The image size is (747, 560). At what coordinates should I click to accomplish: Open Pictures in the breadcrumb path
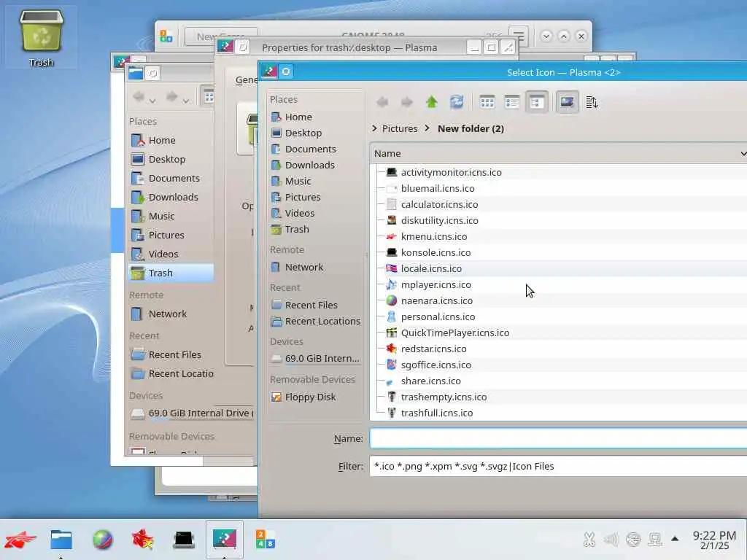pyautogui.click(x=400, y=128)
